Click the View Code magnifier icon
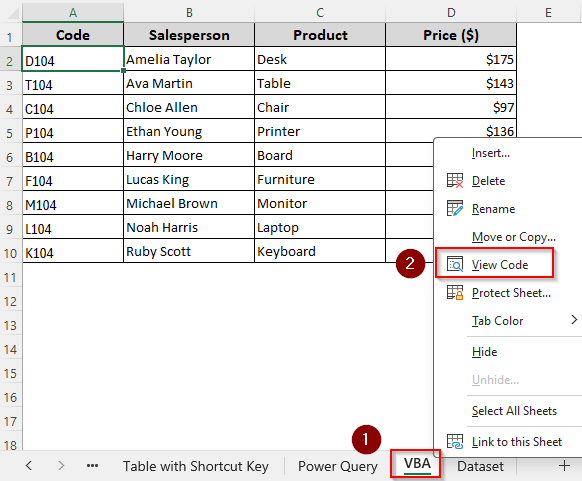The image size is (582, 481). (x=455, y=264)
